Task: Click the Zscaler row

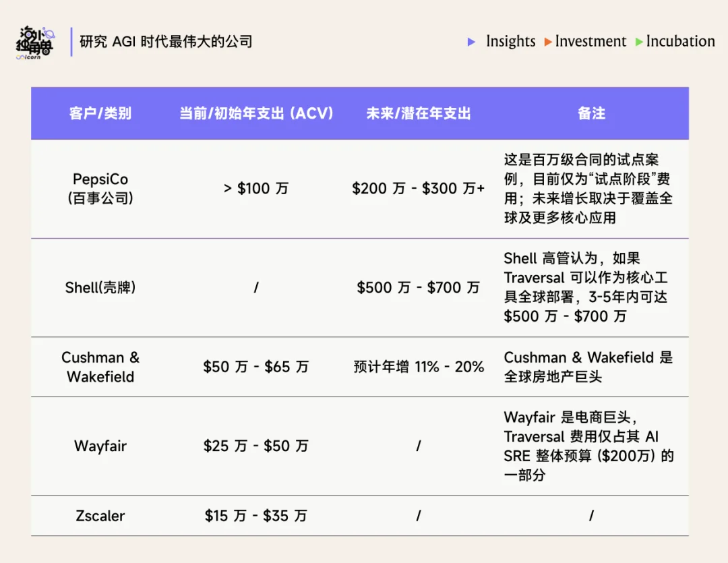Action: tap(100, 516)
